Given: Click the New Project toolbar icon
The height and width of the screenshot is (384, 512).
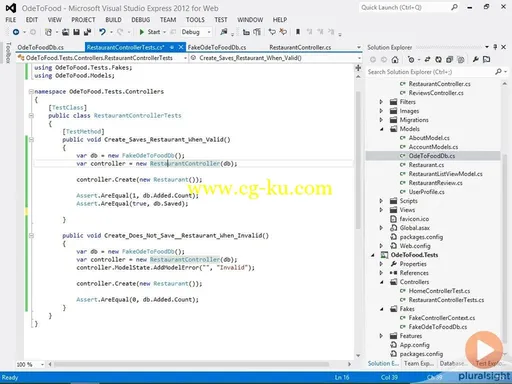Looking at the screenshot, I should 48,32.
